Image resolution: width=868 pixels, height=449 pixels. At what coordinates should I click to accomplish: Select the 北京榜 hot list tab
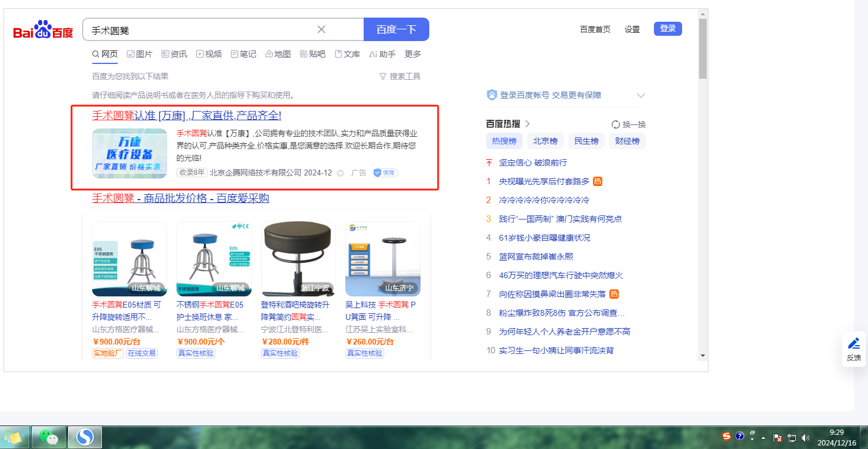[545, 141]
